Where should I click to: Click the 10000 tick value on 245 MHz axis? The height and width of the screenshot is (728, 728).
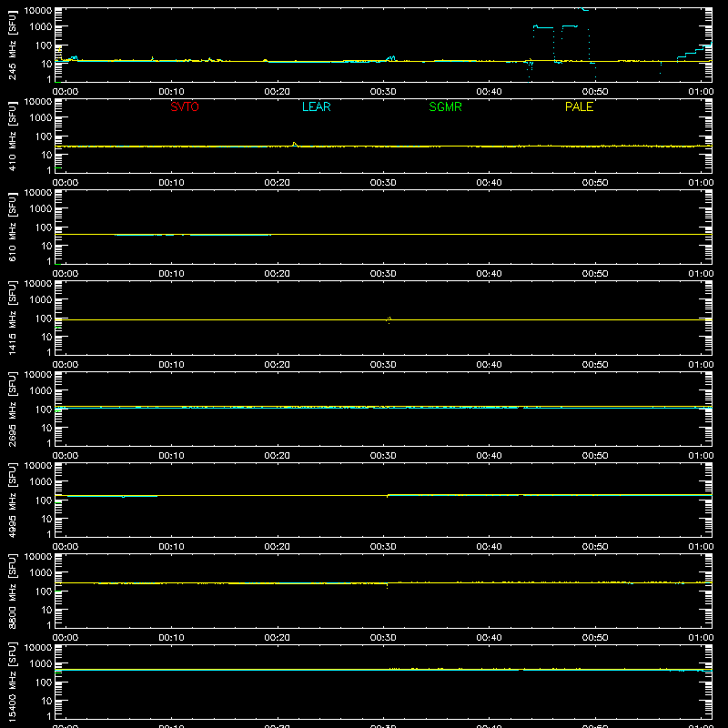[38, 11]
